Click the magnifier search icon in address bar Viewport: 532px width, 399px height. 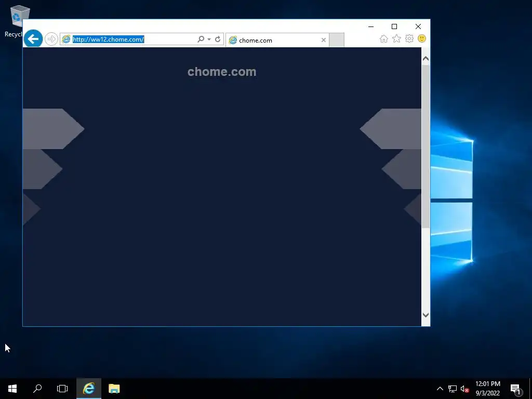point(201,39)
